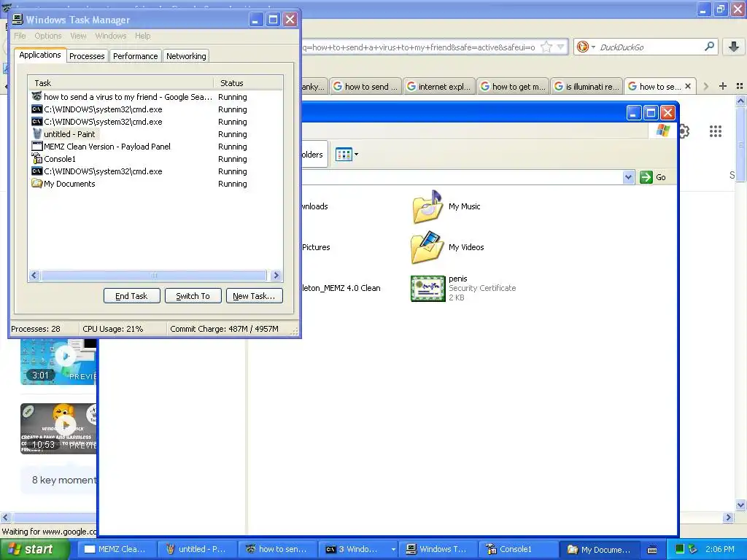This screenshot has height=560, width=747.
Task: Select the Applications tab
Action: [x=40, y=55]
